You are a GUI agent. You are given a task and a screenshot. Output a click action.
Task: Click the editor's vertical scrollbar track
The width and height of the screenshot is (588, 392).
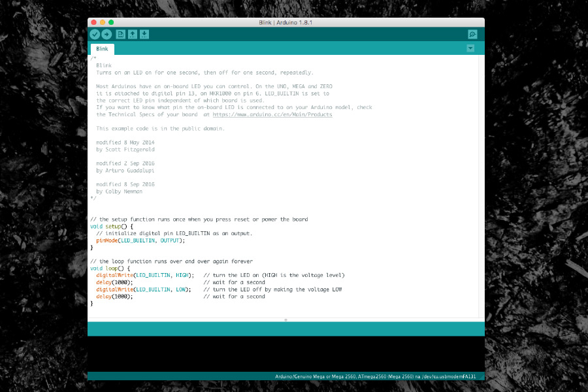(482, 196)
